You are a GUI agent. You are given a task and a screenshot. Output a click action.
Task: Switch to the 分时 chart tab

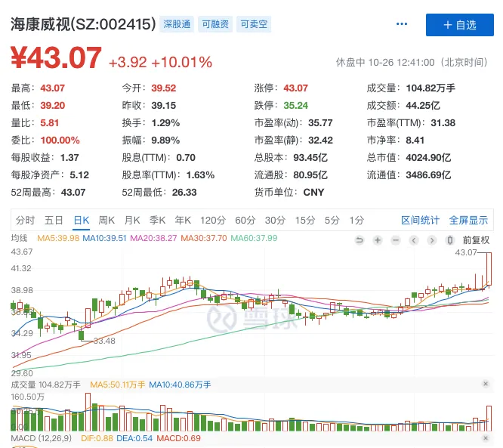point(25,221)
